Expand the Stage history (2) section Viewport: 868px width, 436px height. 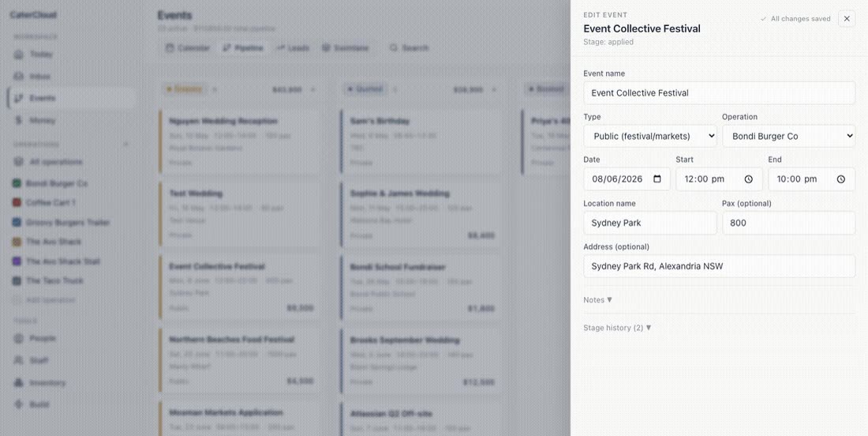point(617,328)
